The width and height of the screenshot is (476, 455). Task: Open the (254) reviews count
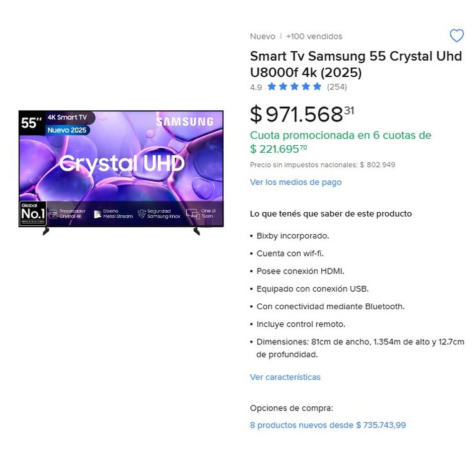tap(337, 87)
